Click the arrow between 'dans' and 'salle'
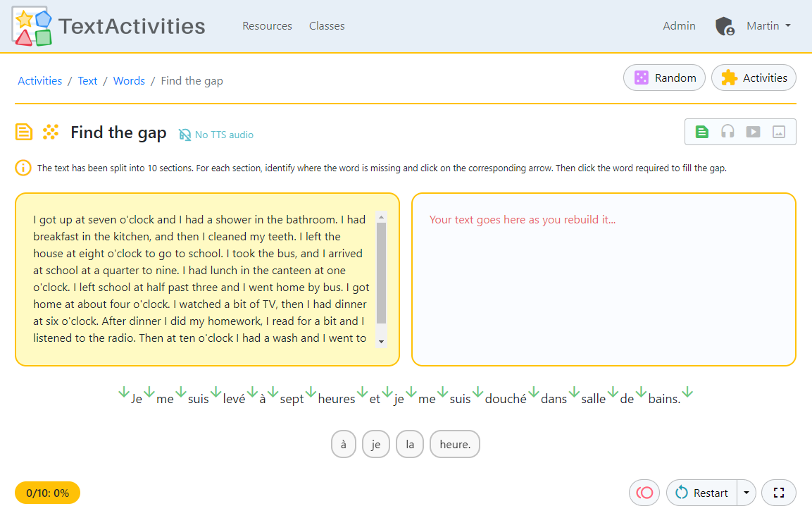 click(x=574, y=392)
